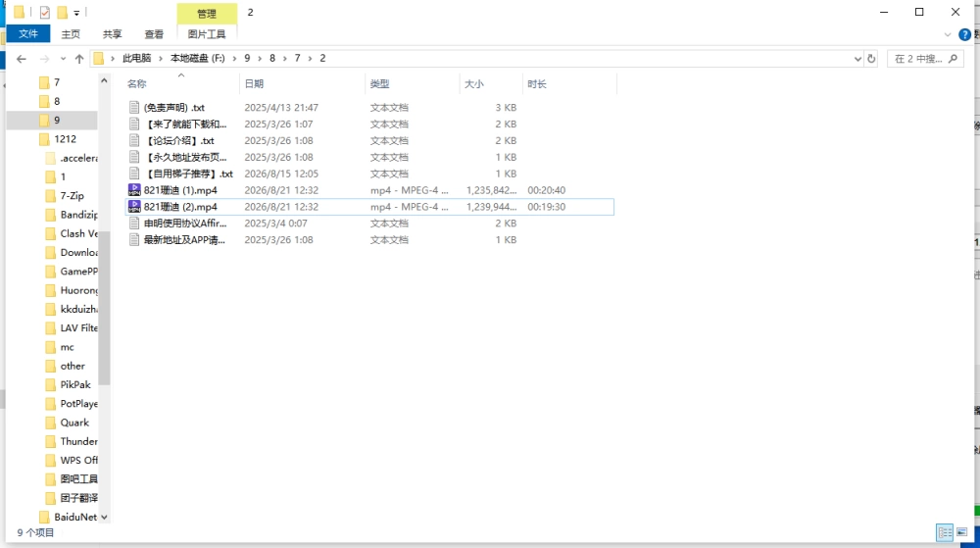Select the 申明使用协议Affir... file

(185, 224)
